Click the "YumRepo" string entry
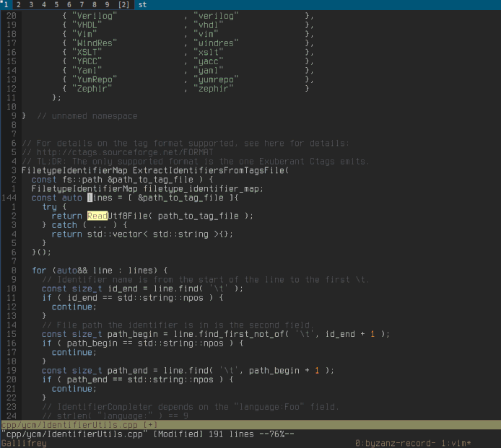The height and width of the screenshot is (448, 501). 95,79
